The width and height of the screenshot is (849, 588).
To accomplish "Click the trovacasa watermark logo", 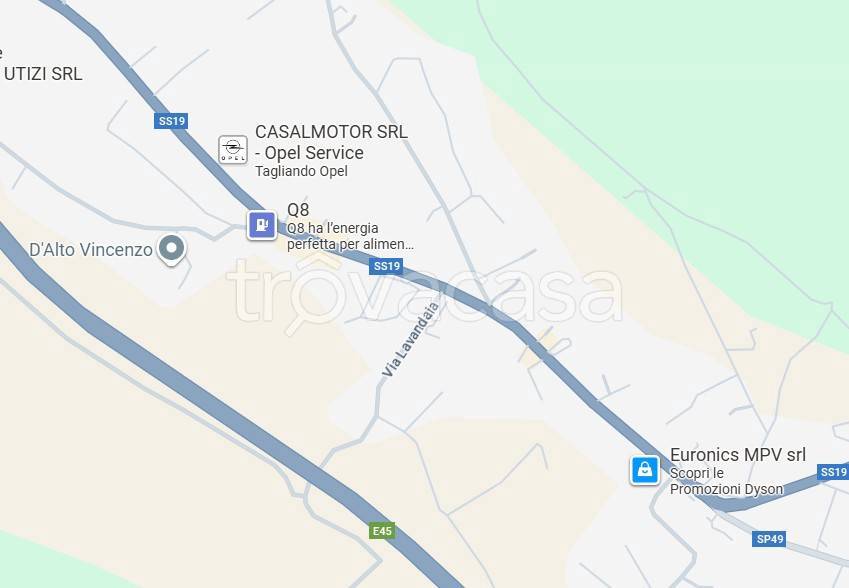I will 424,296.
